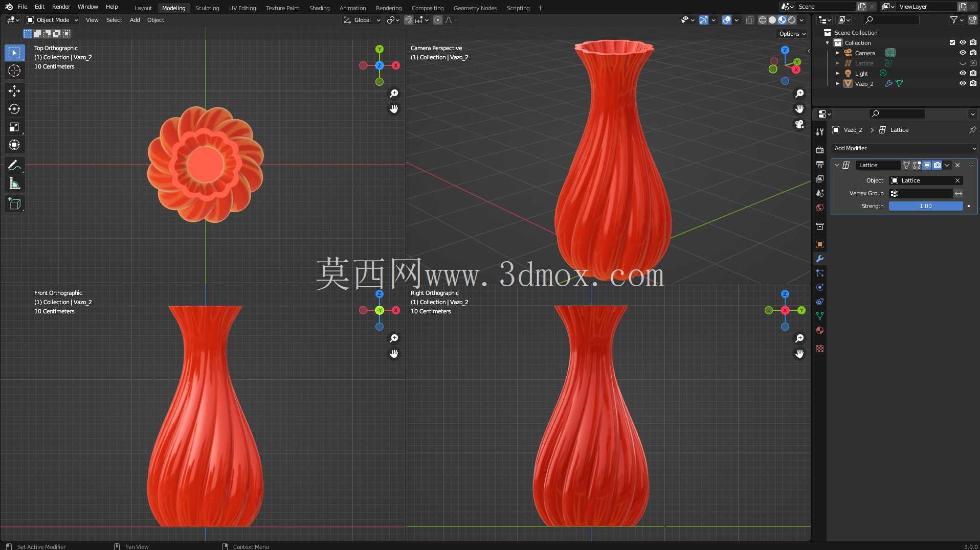Image resolution: width=980 pixels, height=550 pixels.
Task: Select the Move tool in the toolbar
Action: [x=14, y=91]
